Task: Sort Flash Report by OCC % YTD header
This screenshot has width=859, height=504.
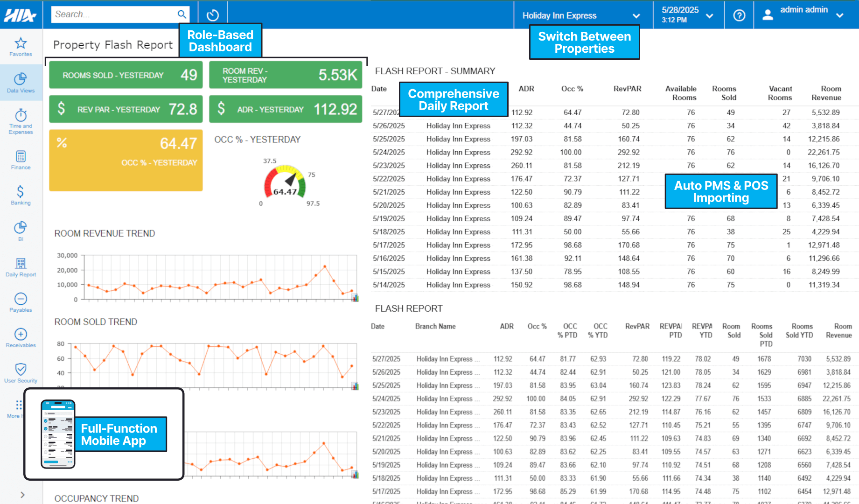Action: click(x=598, y=330)
